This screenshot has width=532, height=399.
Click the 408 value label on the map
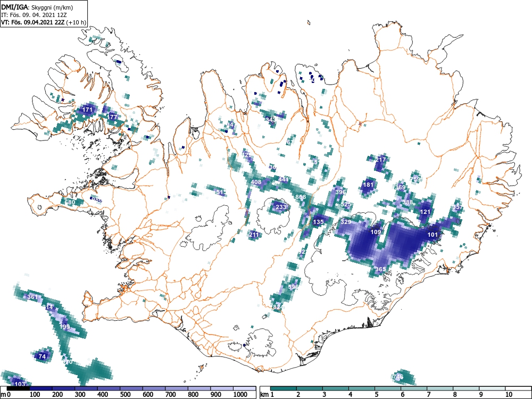256,182
